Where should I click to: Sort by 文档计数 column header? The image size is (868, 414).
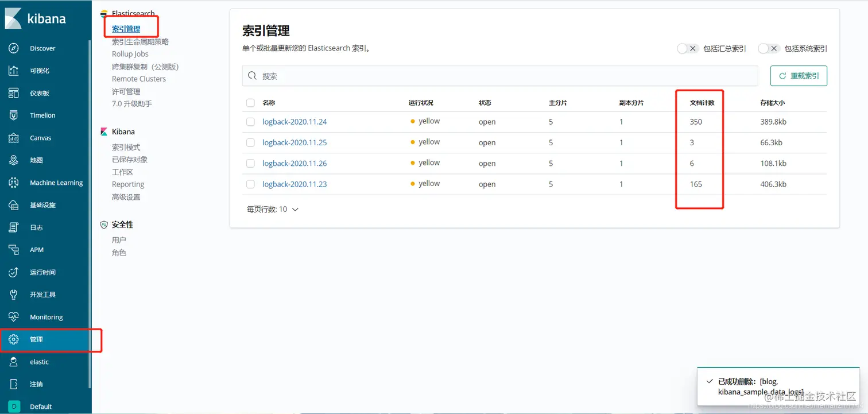702,103
